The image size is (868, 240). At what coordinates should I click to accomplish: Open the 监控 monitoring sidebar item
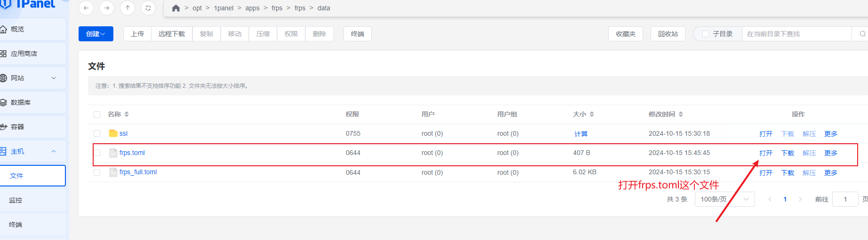32,200
